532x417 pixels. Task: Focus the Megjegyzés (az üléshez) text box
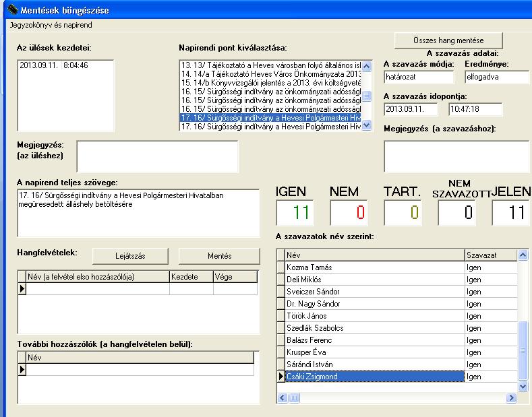pyautogui.click(x=157, y=157)
